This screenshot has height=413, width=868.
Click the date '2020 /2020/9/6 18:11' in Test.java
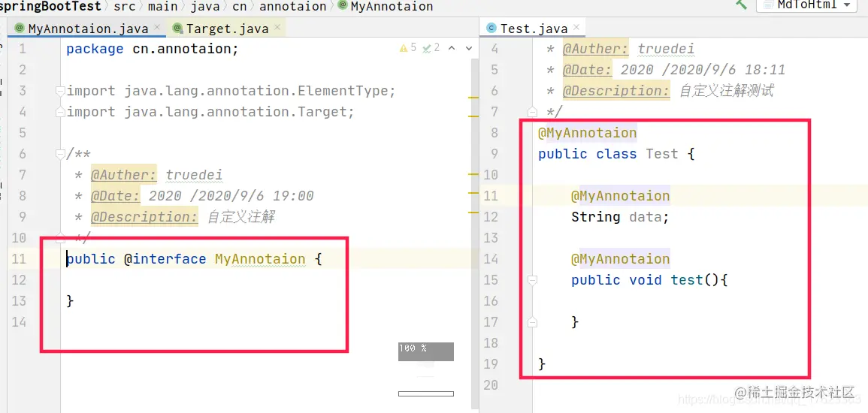[x=703, y=70]
